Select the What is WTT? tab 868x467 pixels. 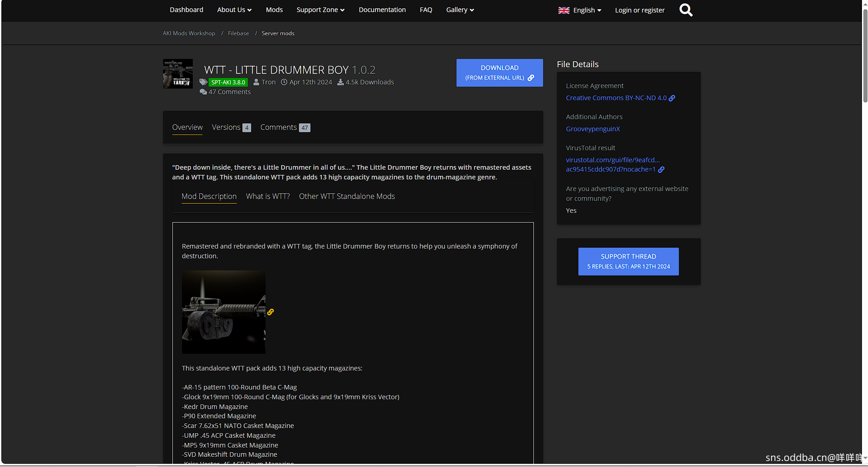(x=267, y=197)
